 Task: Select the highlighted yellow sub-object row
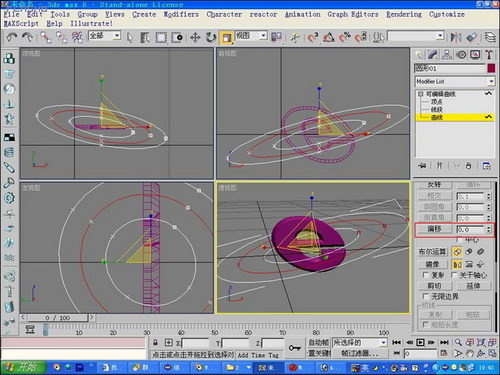point(455,117)
